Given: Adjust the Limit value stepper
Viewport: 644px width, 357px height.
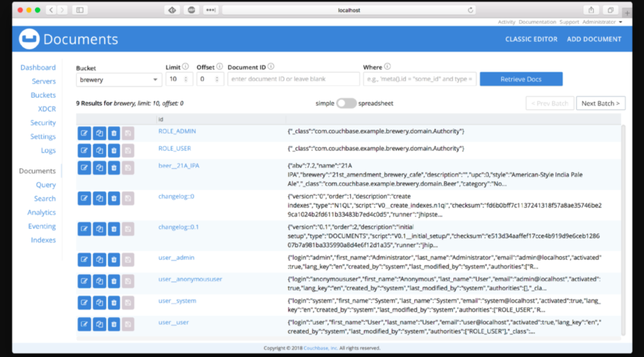Looking at the screenshot, I should pos(187,79).
